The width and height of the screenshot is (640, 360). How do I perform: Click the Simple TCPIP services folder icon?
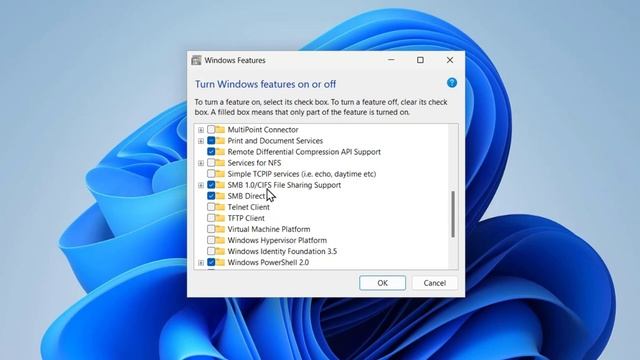tap(220, 173)
